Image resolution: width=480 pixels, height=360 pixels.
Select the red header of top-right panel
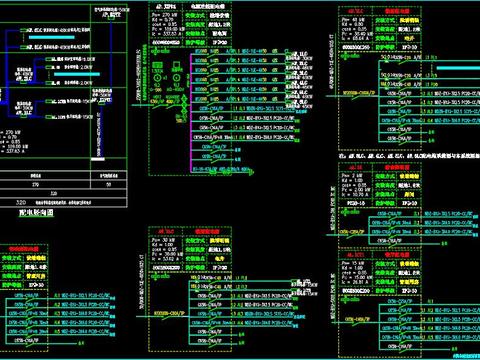[x=397, y=11]
